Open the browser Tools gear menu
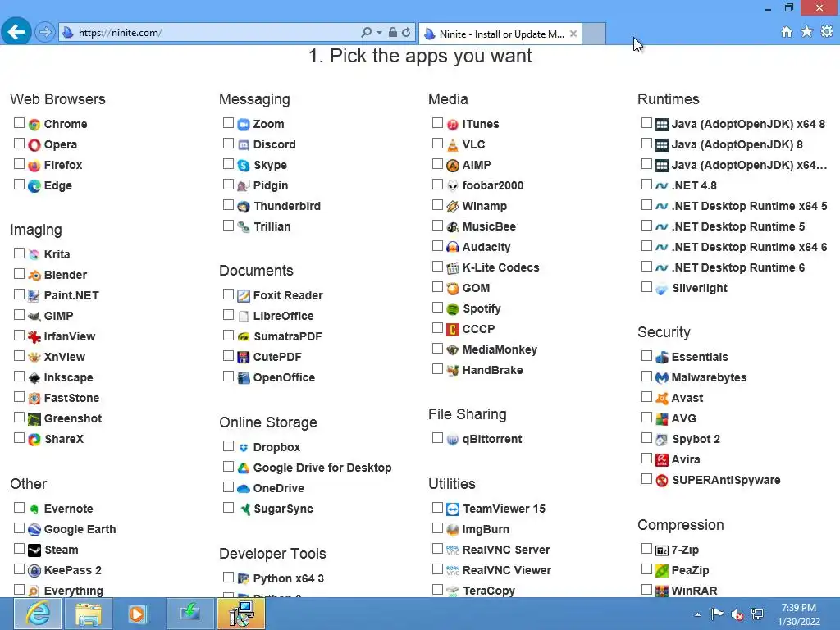The image size is (840, 630). click(x=827, y=32)
